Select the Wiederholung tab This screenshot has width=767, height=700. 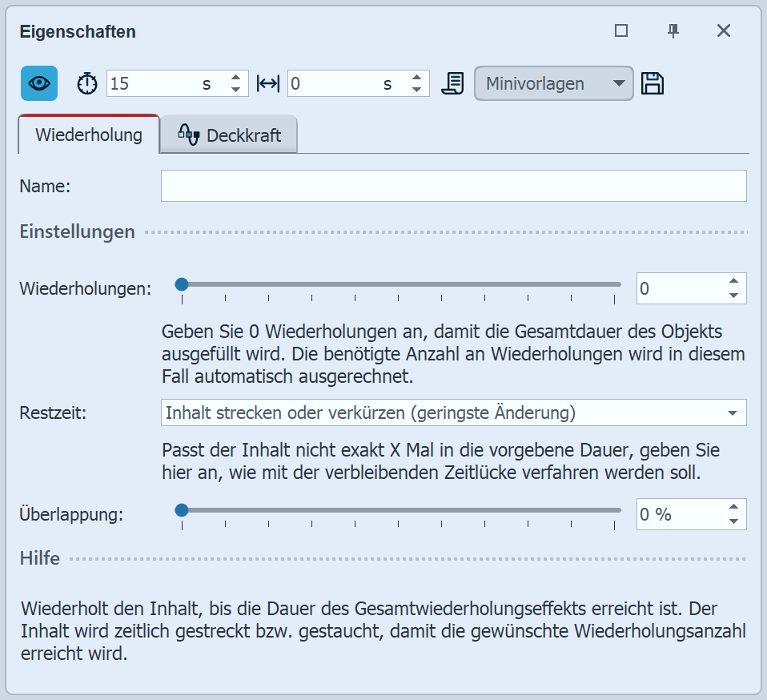pos(88,134)
